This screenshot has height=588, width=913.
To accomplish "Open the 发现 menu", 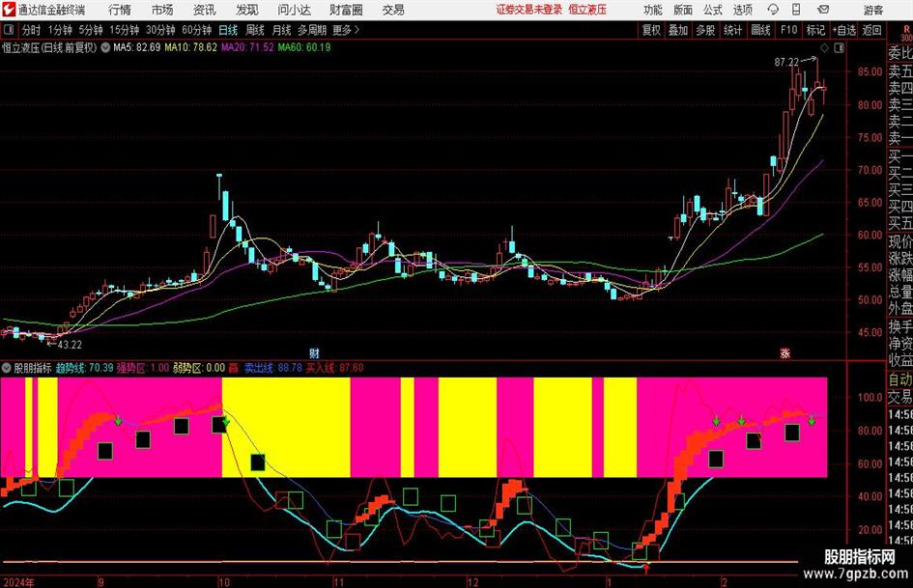I will tap(247, 10).
